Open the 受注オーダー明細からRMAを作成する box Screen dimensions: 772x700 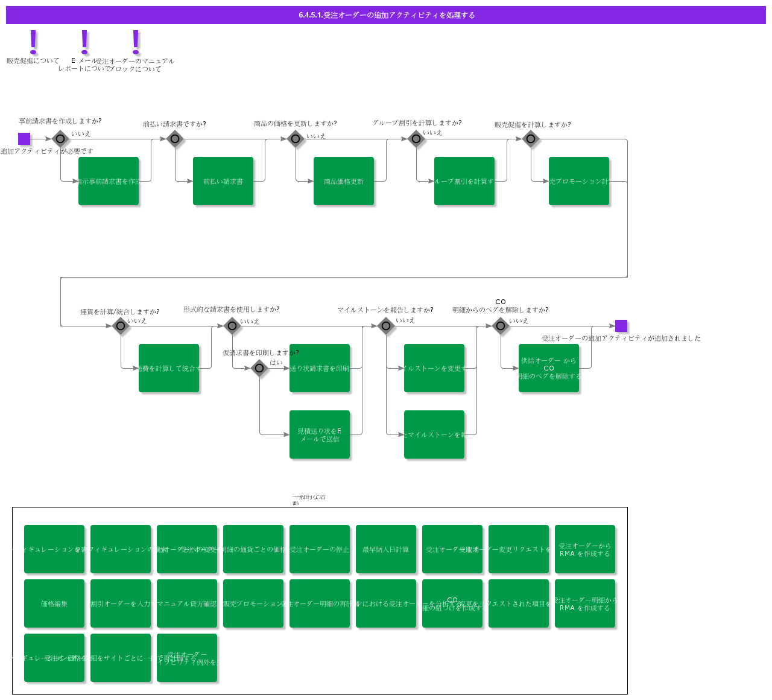pos(585,603)
